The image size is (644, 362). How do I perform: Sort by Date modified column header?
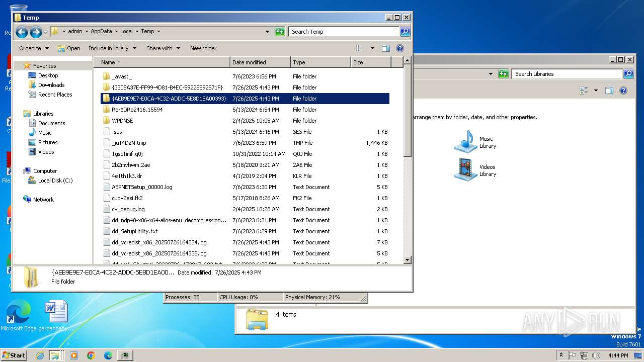point(260,62)
